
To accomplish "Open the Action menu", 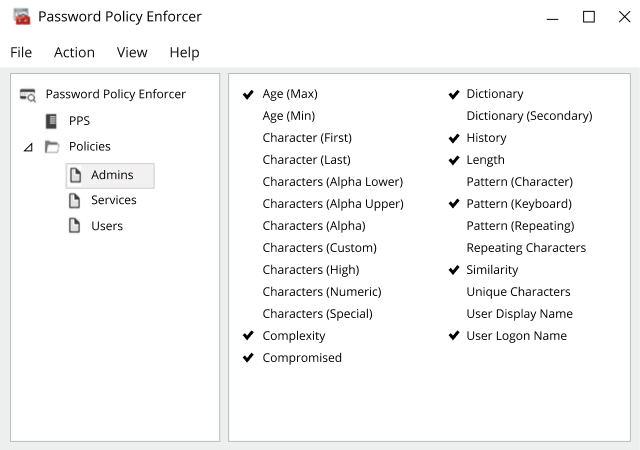I will pos(74,52).
